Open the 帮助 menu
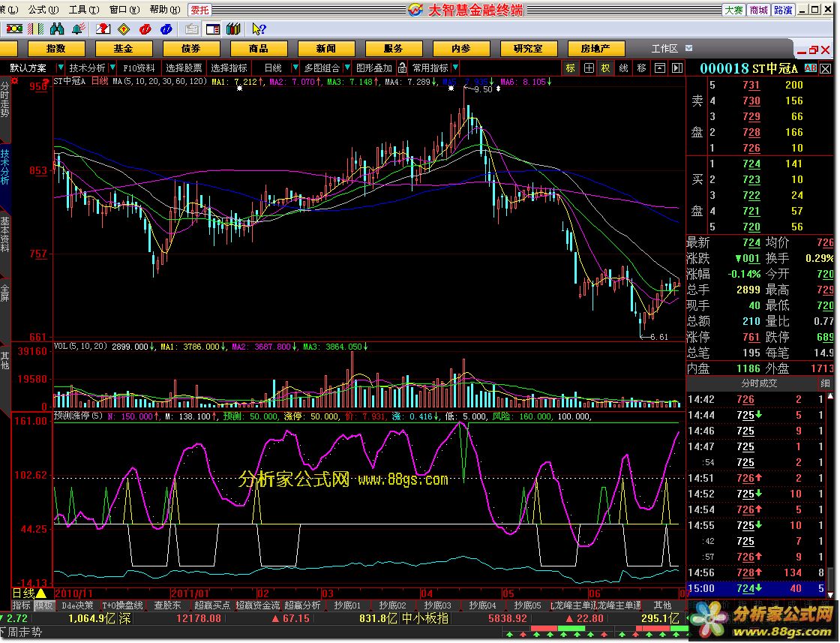 [165, 9]
